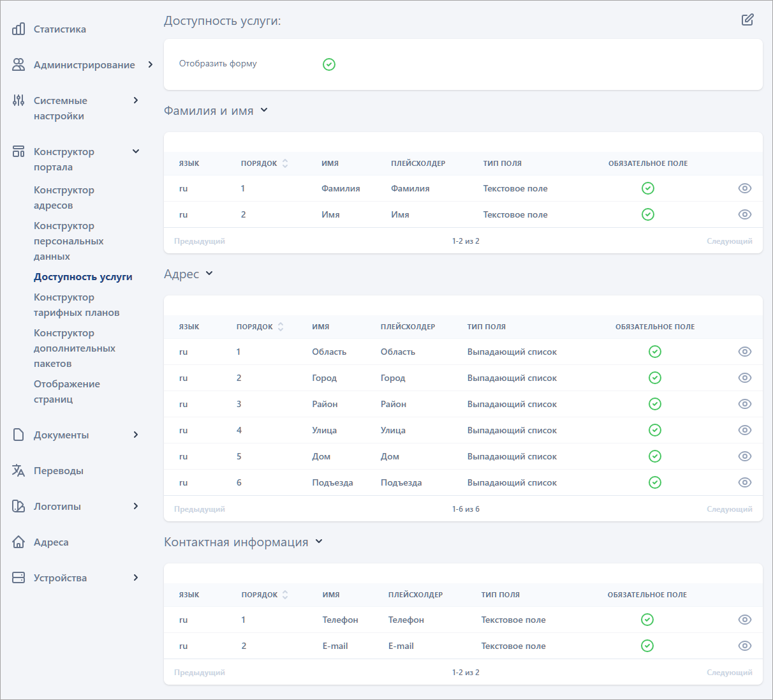Click the Addresses home icon
Screen dimensions: 773x700
click(x=18, y=542)
